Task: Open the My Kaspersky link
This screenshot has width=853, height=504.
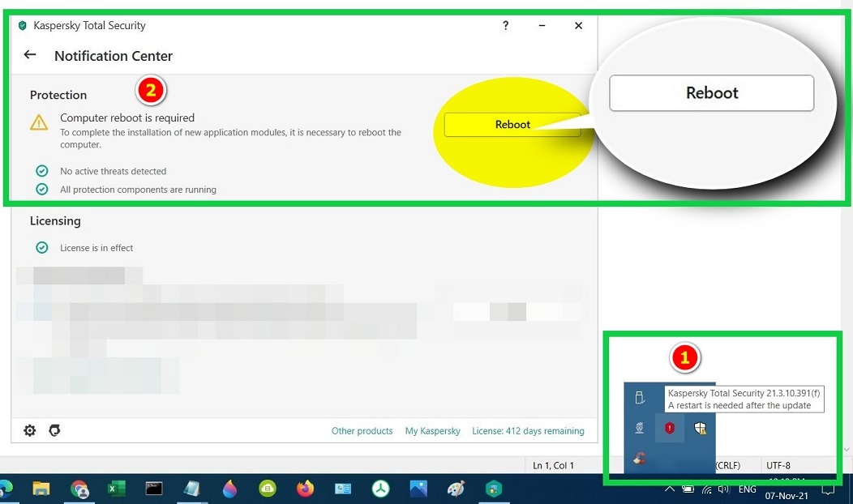Action: tap(432, 430)
